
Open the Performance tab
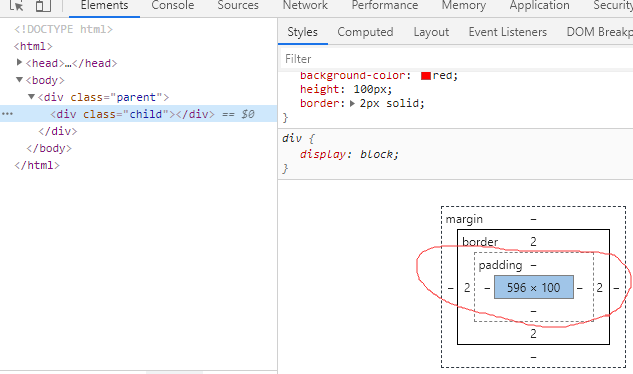coord(385,6)
